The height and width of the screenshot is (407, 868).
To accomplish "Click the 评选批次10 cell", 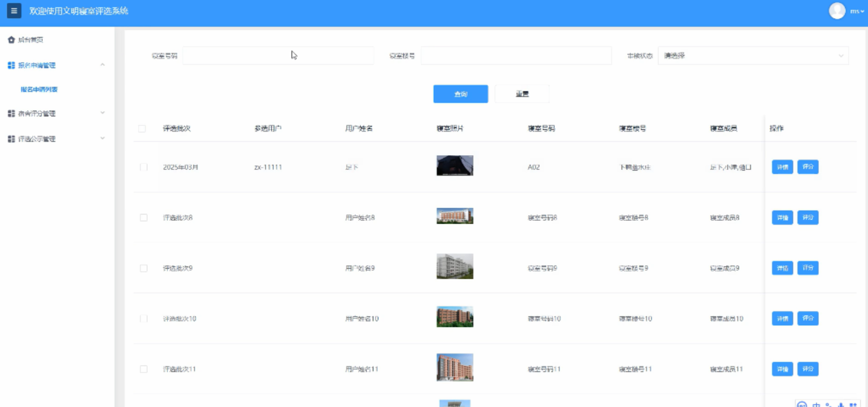I will (x=179, y=319).
